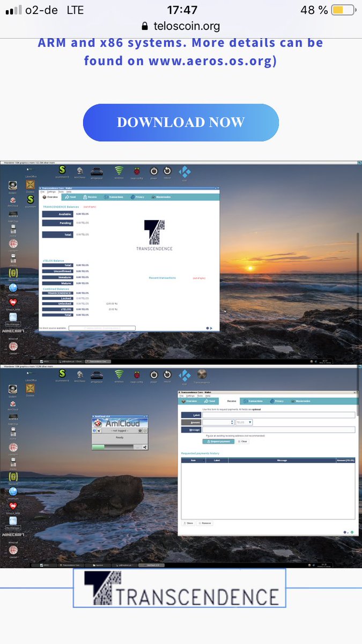This screenshot has height=644, width=362.
Task: Open Appstore icon in Overview desktop screenshot
Action: tap(13, 274)
